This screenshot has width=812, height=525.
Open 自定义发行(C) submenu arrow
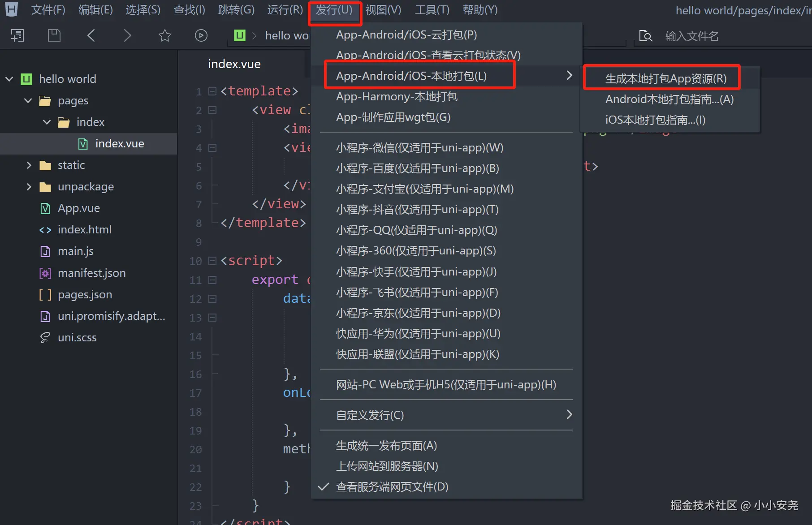569,415
